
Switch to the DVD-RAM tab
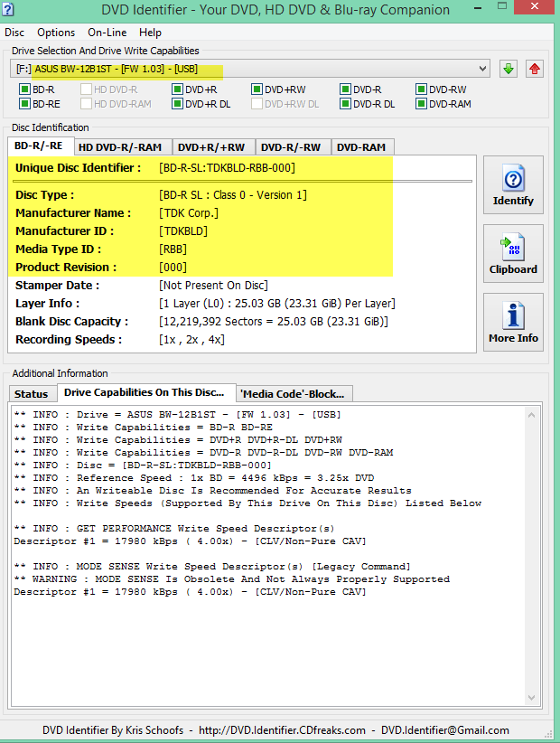pos(361,147)
